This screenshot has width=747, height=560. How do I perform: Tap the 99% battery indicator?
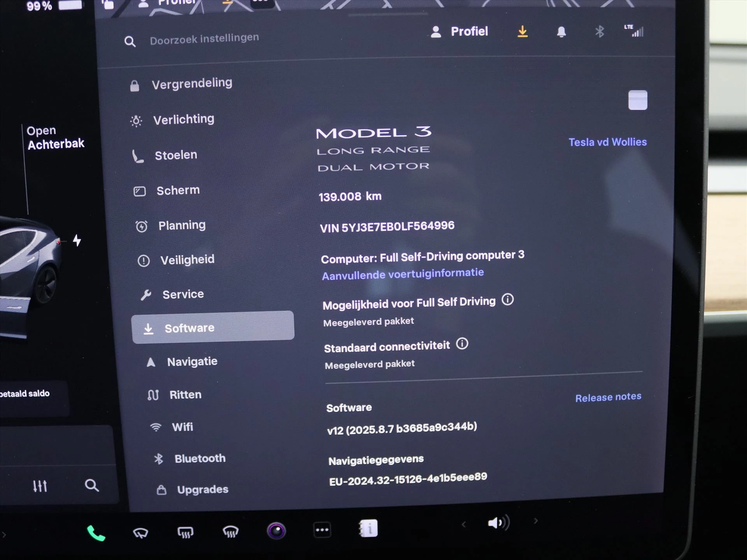point(54,5)
